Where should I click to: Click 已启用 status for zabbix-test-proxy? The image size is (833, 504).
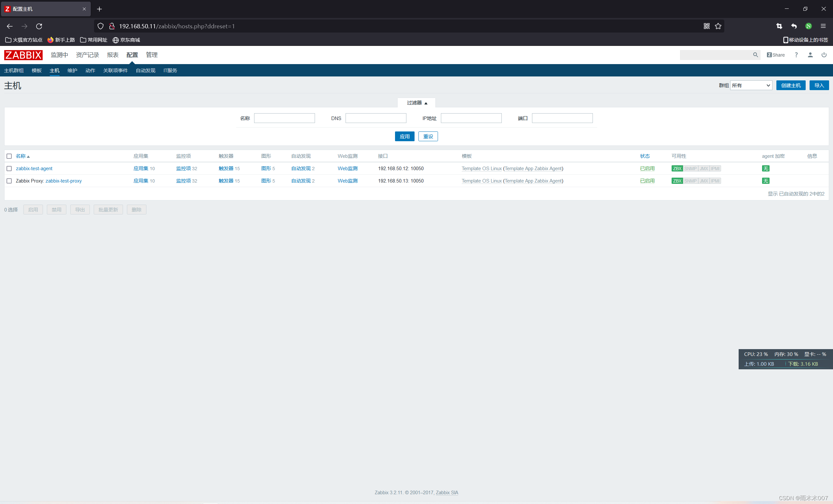point(647,181)
